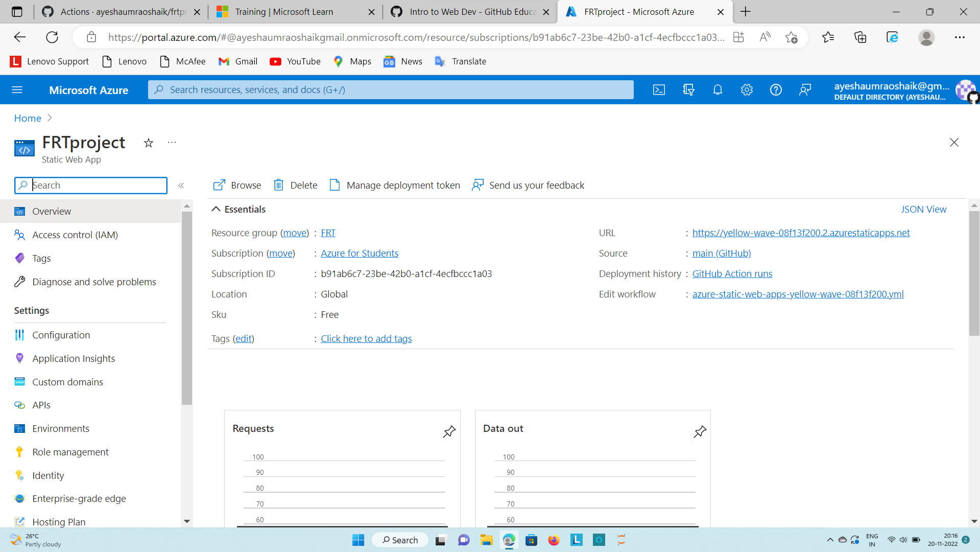Image resolution: width=980 pixels, height=552 pixels.
Task: Open the portal hamburger menu
Action: point(17,89)
